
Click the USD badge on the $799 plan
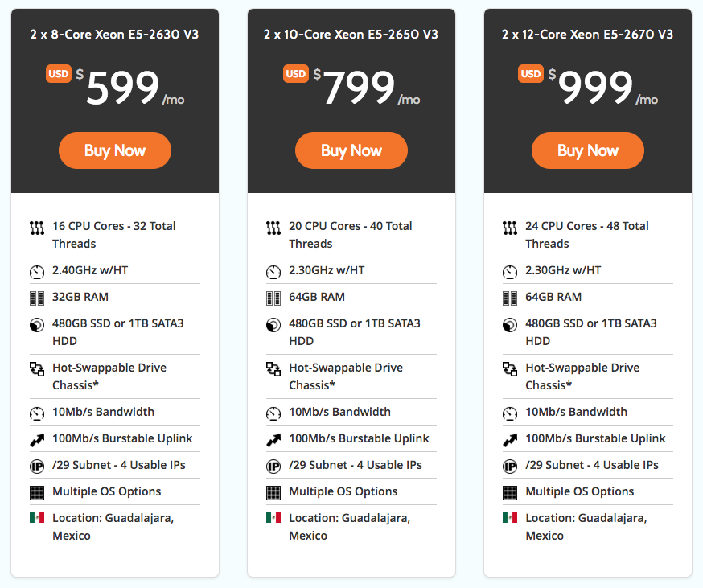295,73
